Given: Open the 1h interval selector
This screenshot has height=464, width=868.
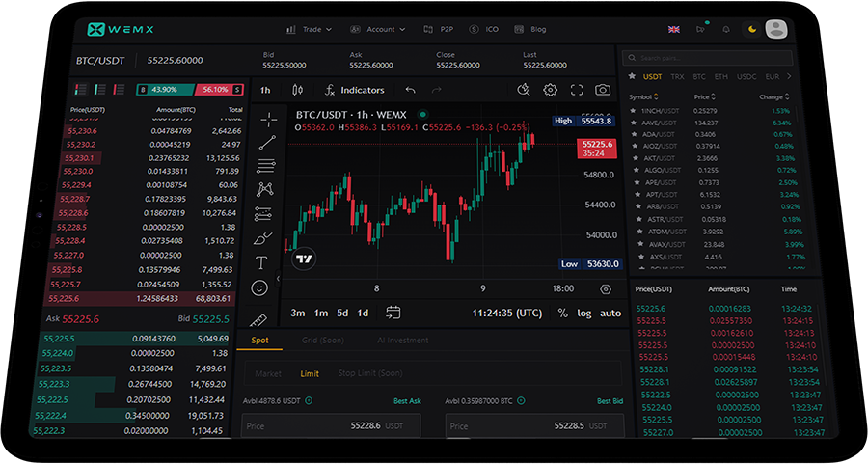Looking at the screenshot, I should click(265, 90).
